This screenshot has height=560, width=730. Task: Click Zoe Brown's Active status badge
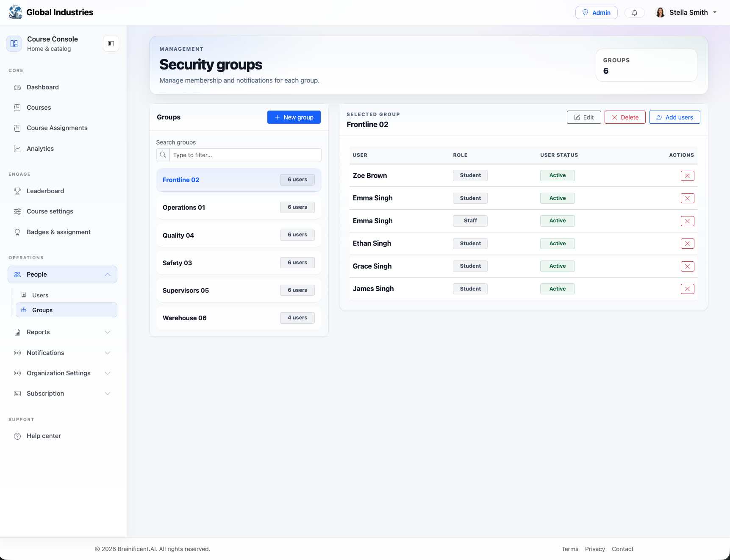558,175
